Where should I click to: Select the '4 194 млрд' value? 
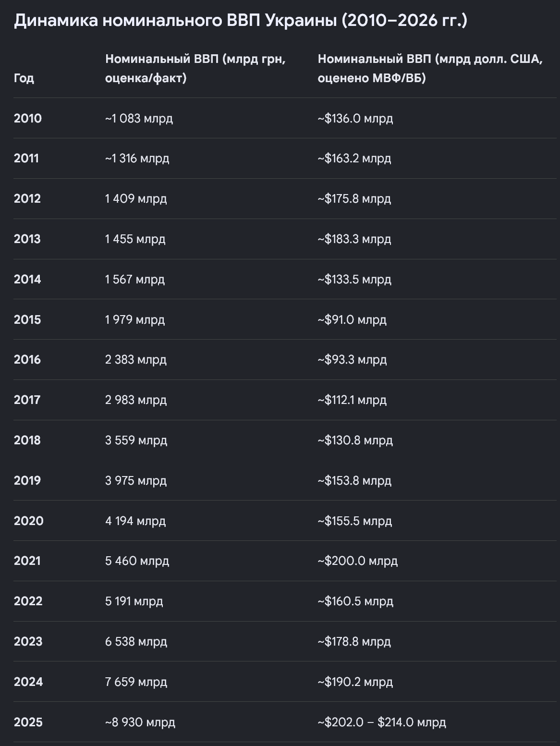(135, 521)
